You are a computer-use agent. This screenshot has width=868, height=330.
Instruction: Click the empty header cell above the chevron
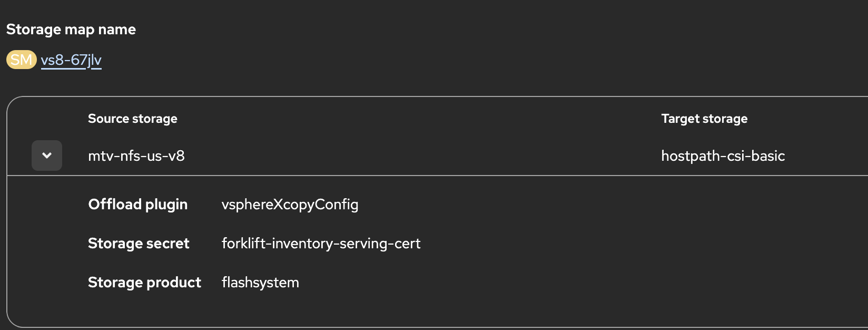point(47,119)
